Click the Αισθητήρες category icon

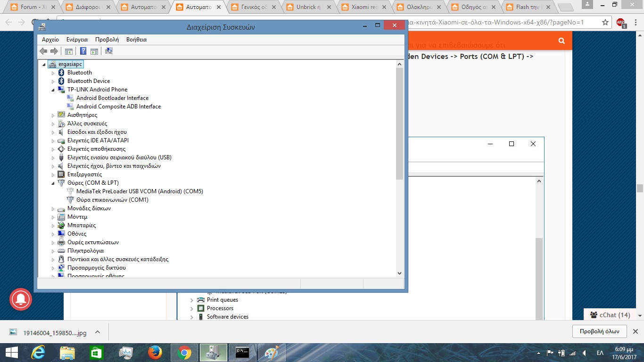tap(61, 115)
